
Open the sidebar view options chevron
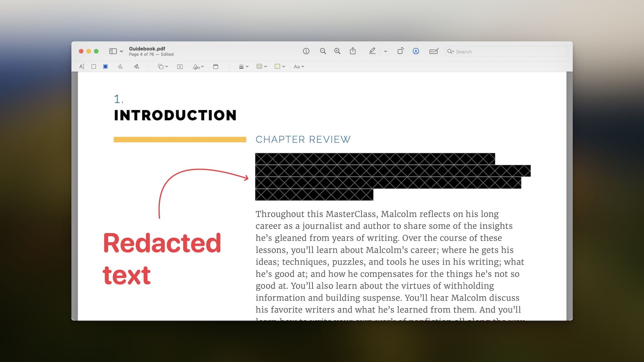pyautogui.click(x=121, y=51)
